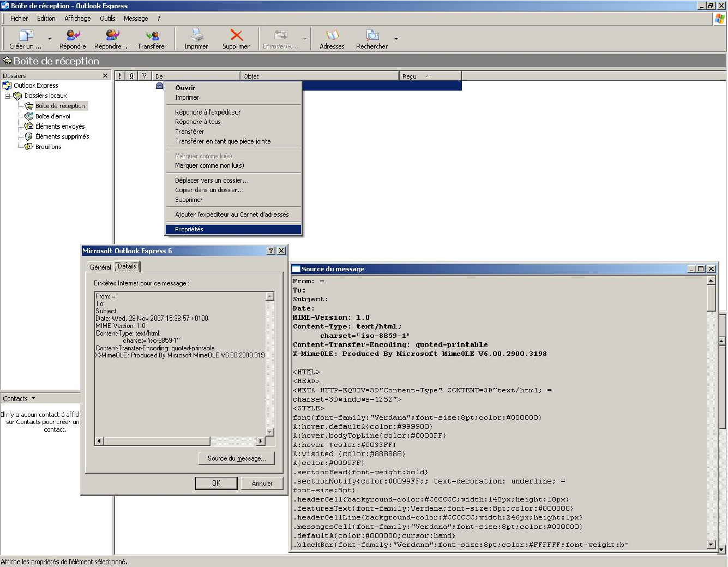Open the Boîte d'envoi folder
This screenshot has width=728, height=567.
click(52, 116)
